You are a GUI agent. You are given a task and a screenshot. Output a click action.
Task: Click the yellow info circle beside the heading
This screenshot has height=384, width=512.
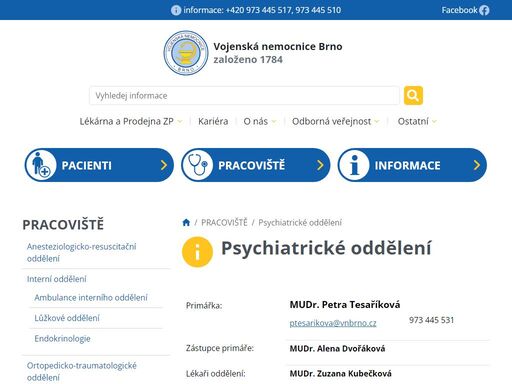[x=197, y=252]
